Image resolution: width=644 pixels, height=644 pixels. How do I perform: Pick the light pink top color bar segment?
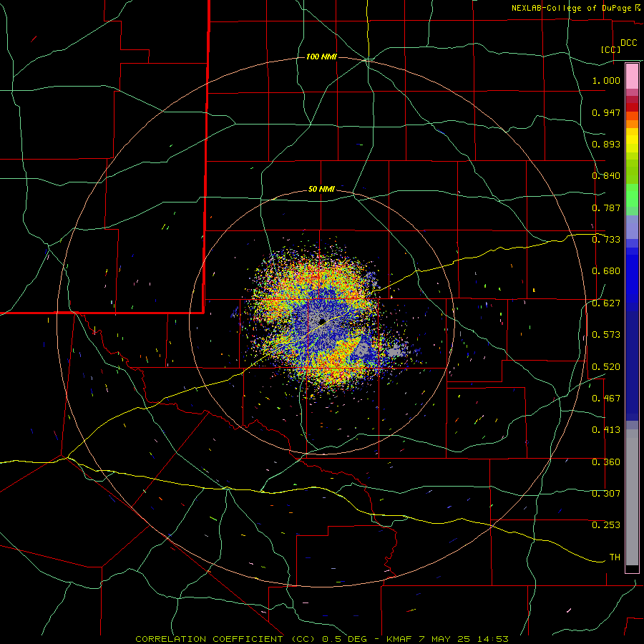(632, 77)
